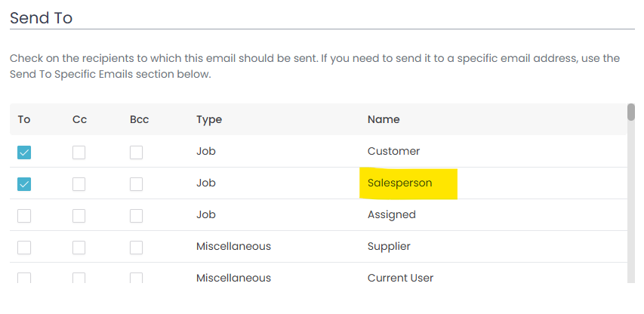The height and width of the screenshot is (314, 644).
Task: Click the highlighted Salesperson name
Action: coord(399,183)
